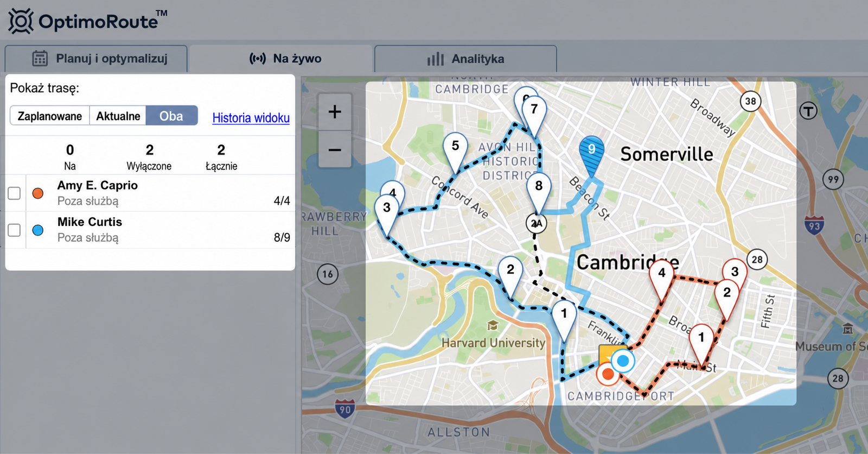Click the ALLSTON map label
The height and width of the screenshot is (454, 868).
459,432
